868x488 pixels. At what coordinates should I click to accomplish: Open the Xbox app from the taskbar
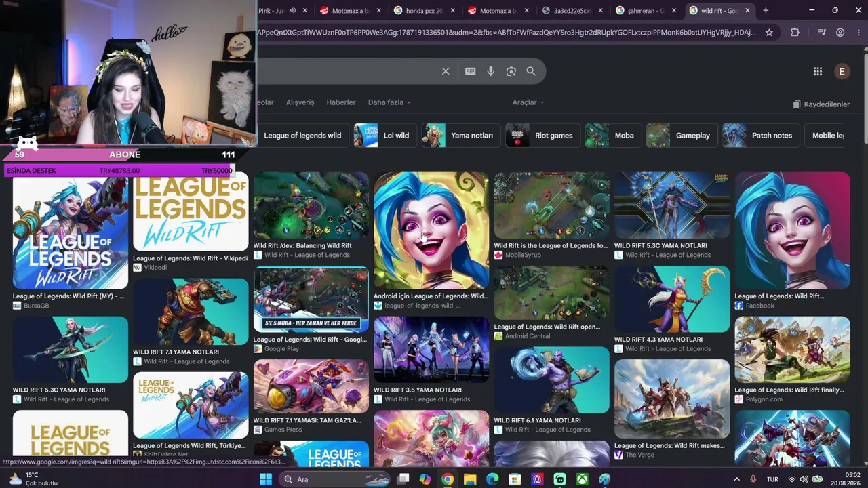coord(582,479)
